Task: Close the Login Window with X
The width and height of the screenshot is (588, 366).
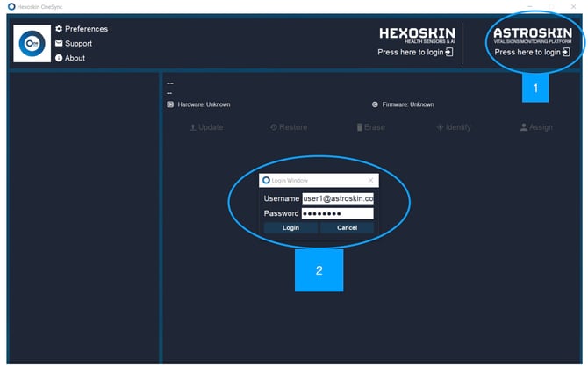Action: 370,180
